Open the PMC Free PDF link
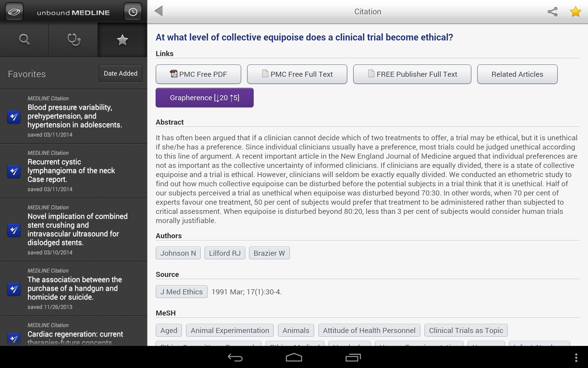This screenshot has height=368, width=588. (x=198, y=74)
